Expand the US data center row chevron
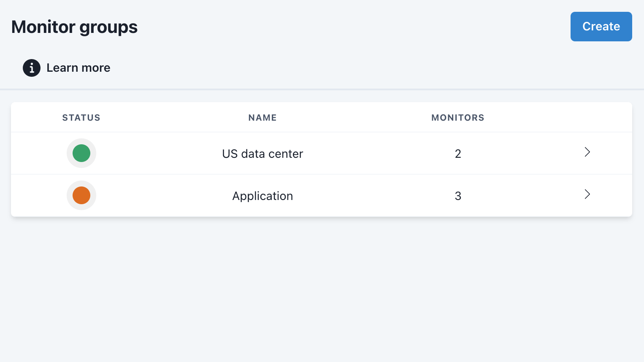The image size is (644, 362). (x=587, y=152)
